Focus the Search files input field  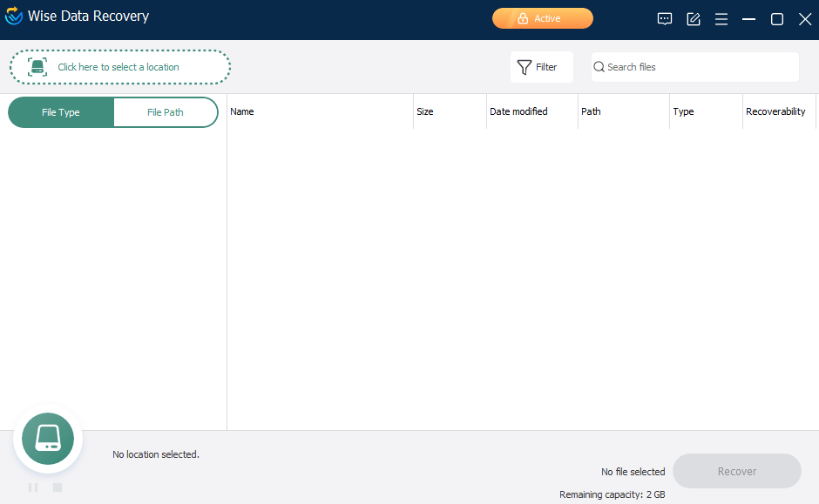click(694, 67)
